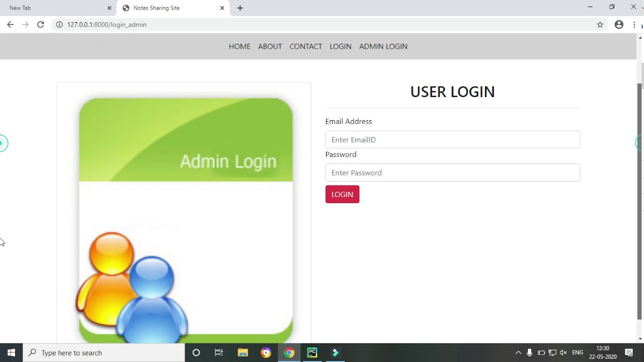Open CONTACT navigation link
Viewport: 644px width, 362px height.
point(305,46)
